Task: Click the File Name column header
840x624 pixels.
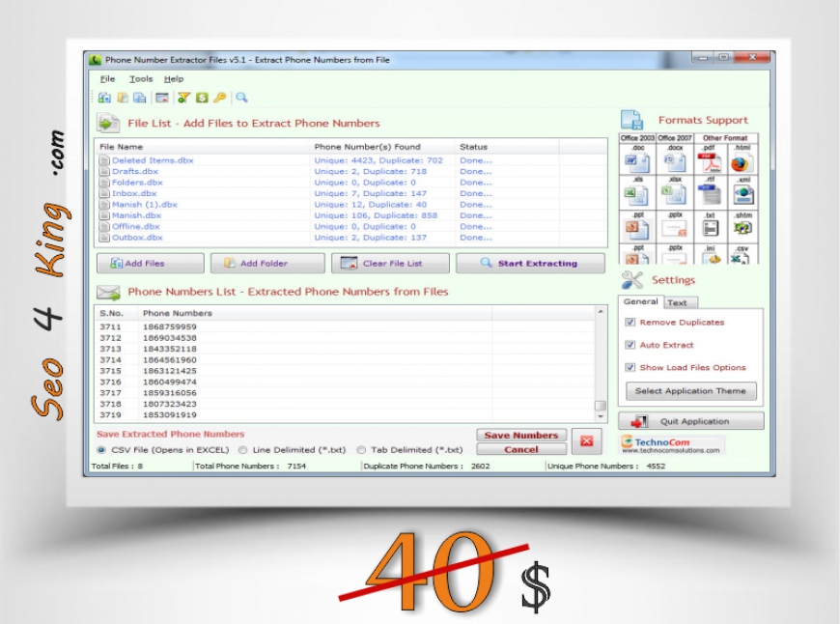Action: click(x=203, y=147)
